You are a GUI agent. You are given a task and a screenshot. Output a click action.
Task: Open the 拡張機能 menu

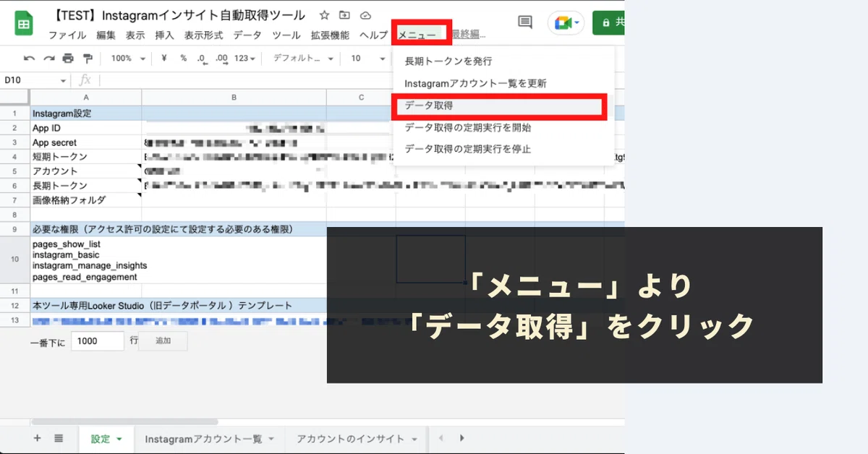[x=330, y=35]
